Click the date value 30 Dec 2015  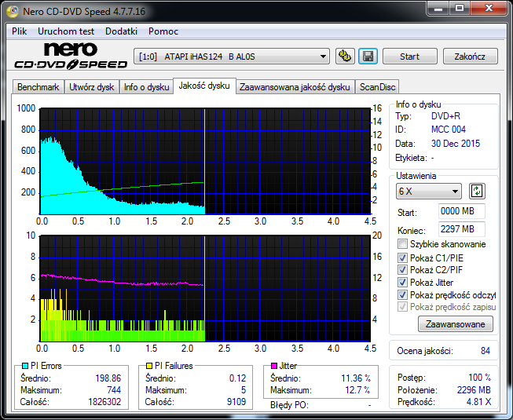pyautogui.click(x=456, y=144)
